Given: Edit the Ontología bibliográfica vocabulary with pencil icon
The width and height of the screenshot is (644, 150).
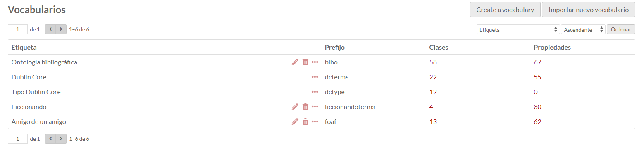Looking at the screenshot, I should click(x=295, y=62).
